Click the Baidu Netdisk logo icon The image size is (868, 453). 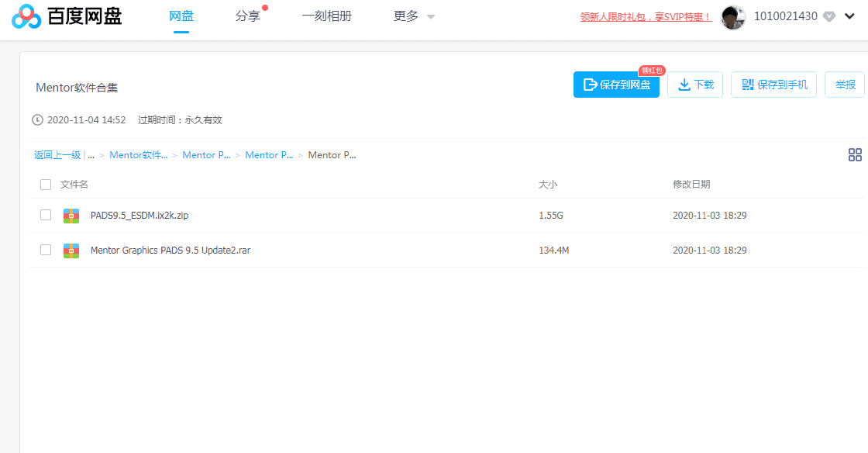point(26,16)
